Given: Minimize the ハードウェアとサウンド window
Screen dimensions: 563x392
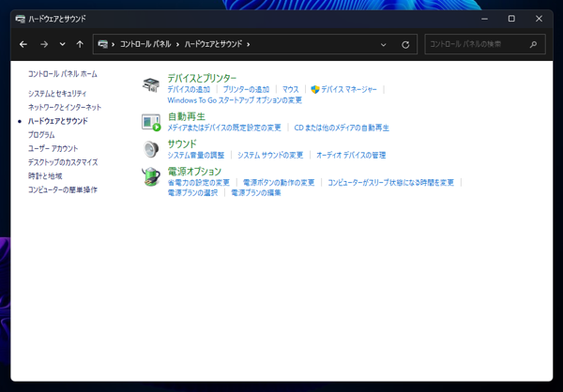Looking at the screenshot, I should tap(484, 19).
